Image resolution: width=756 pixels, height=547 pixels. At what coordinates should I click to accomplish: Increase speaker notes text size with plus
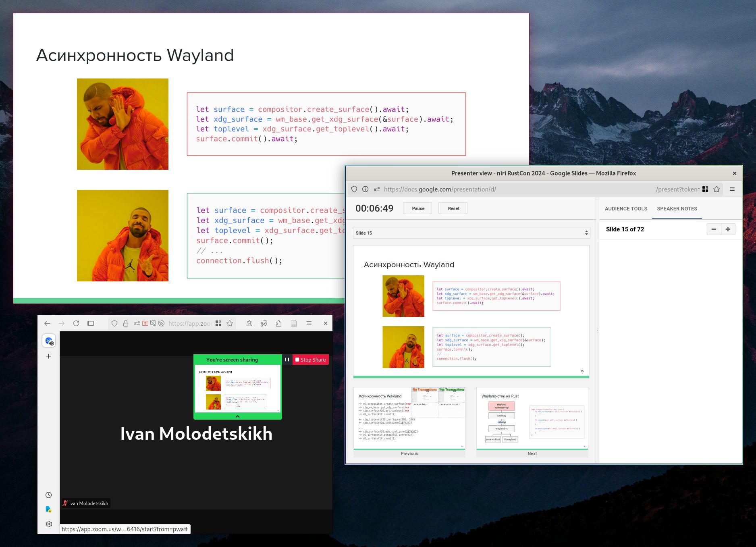coord(728,229)
